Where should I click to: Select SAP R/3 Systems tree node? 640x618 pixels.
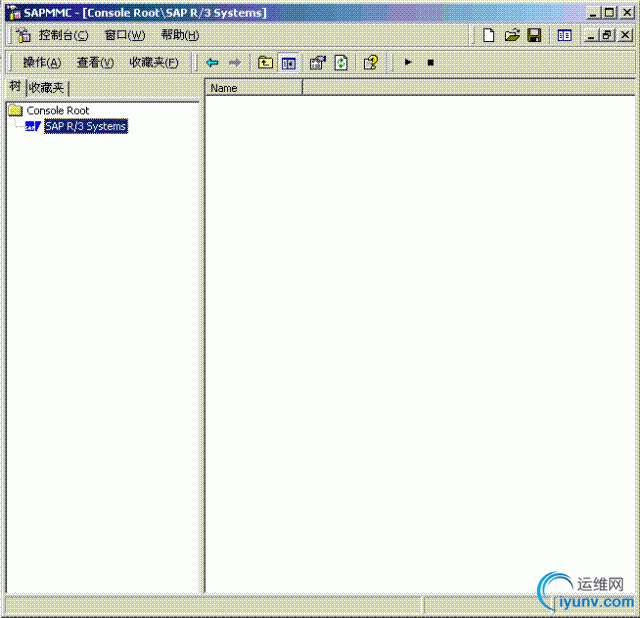point(86,126)
